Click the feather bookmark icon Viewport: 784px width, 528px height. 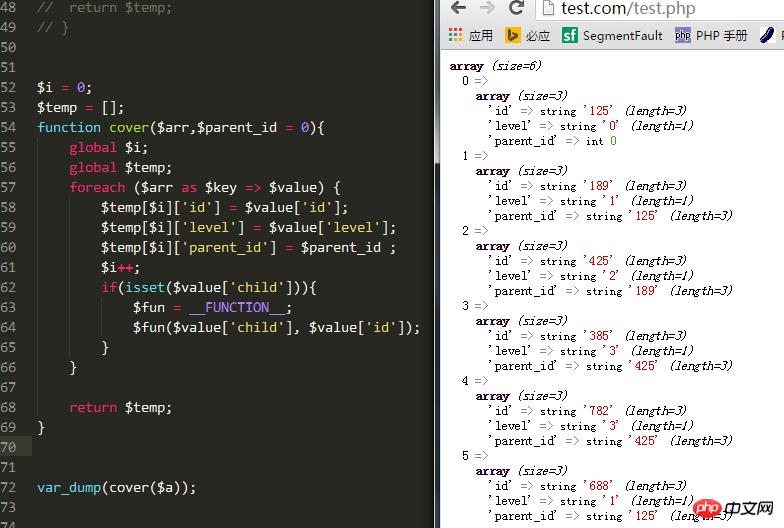766,36
